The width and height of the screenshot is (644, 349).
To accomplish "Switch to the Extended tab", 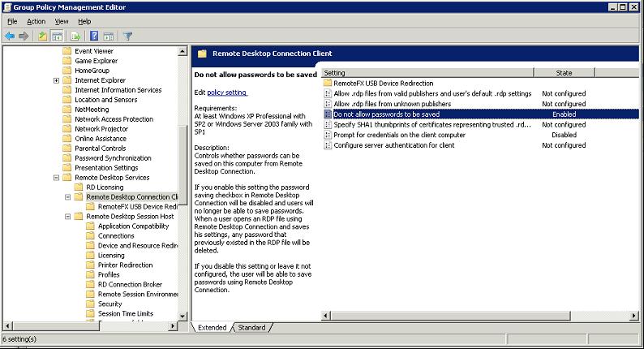I will [212, 328].
